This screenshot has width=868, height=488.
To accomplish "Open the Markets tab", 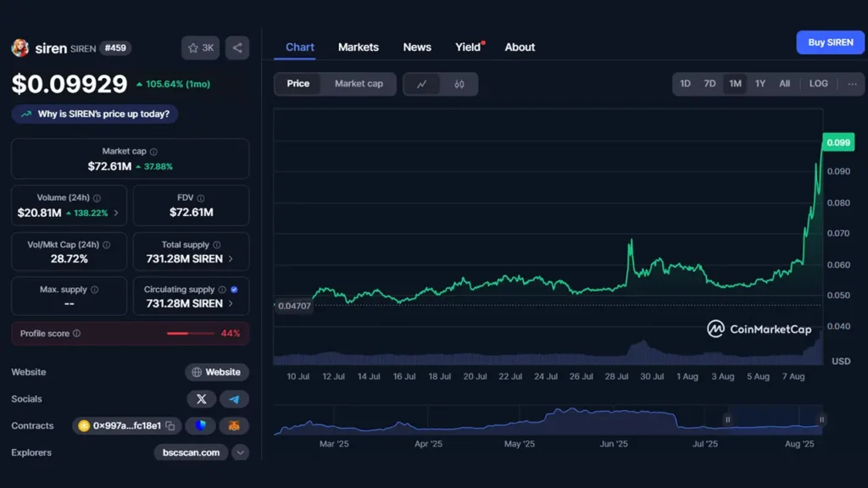I will pos(359,47).
